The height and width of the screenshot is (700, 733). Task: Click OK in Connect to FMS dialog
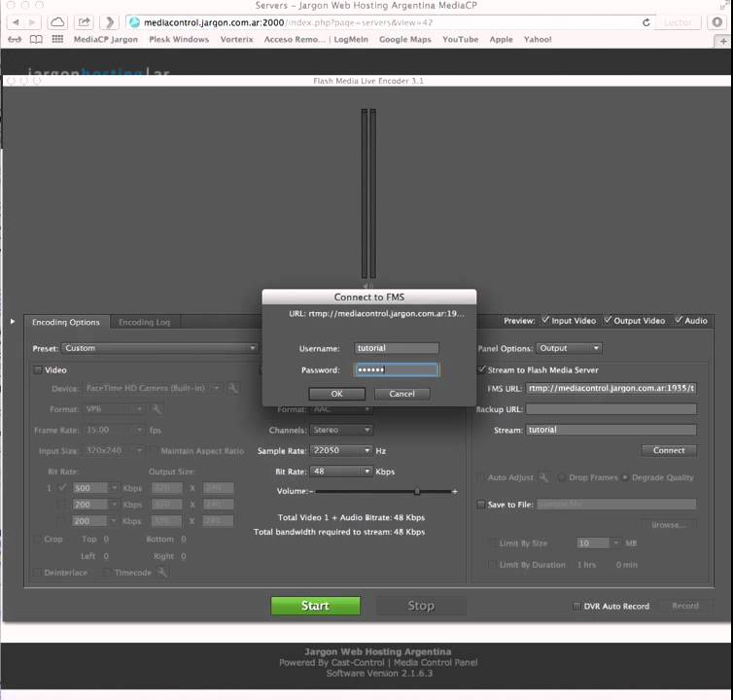coord(336,394)
